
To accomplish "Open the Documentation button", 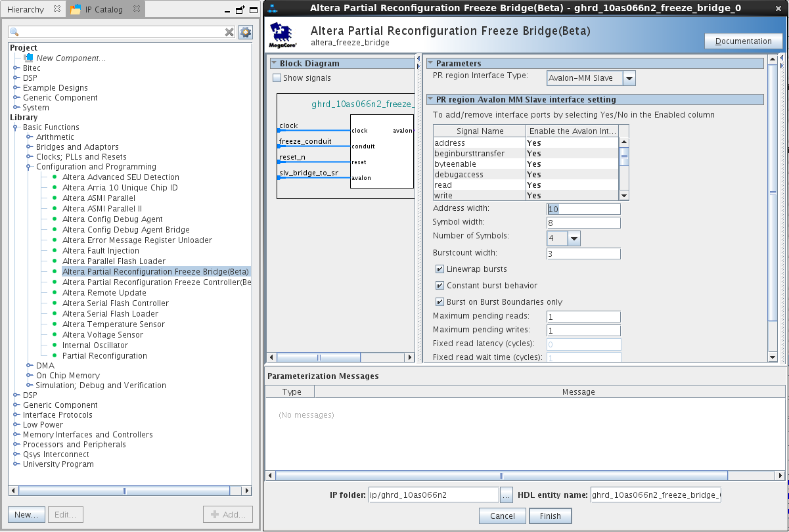I will (743, 41).
